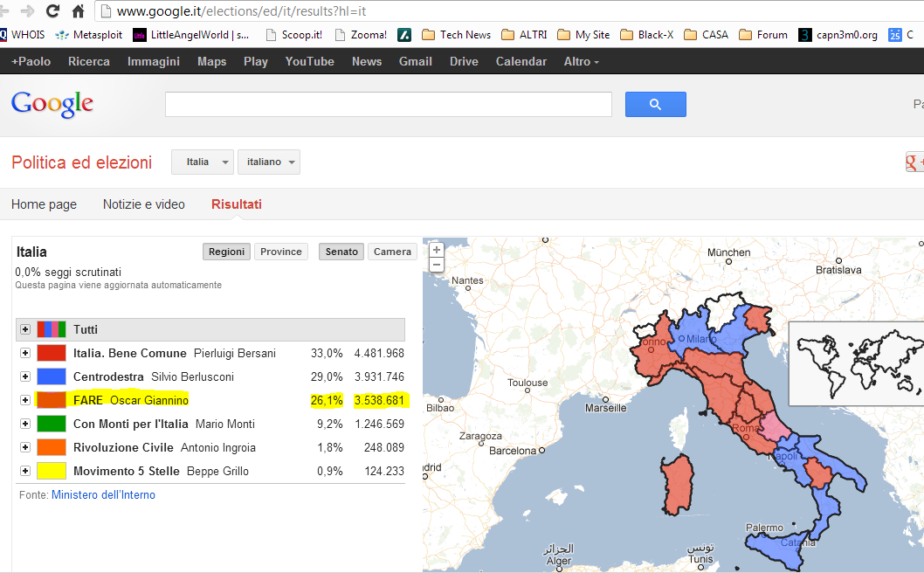Viewport: 924px width, 573px height.
Task: Click +Paolo in the Google bar
Action: 31,61
